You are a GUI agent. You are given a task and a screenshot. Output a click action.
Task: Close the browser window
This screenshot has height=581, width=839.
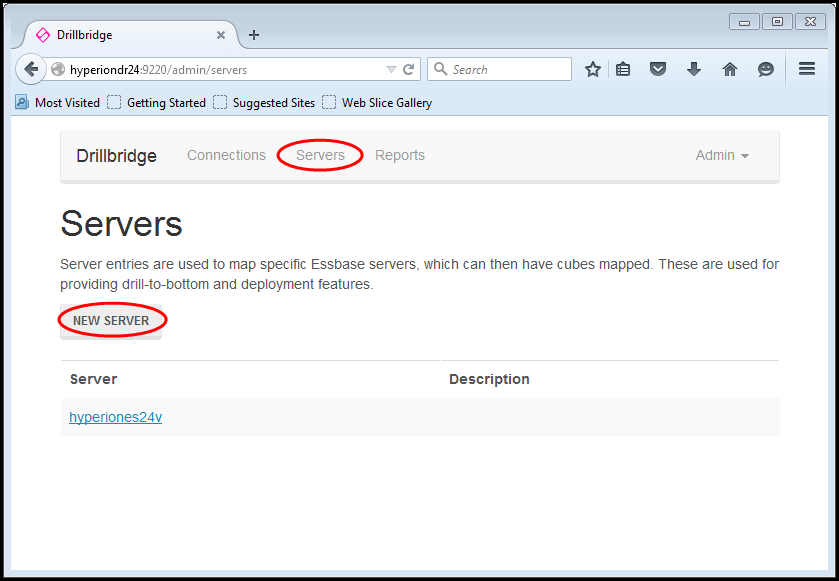(x=810, y=22)
